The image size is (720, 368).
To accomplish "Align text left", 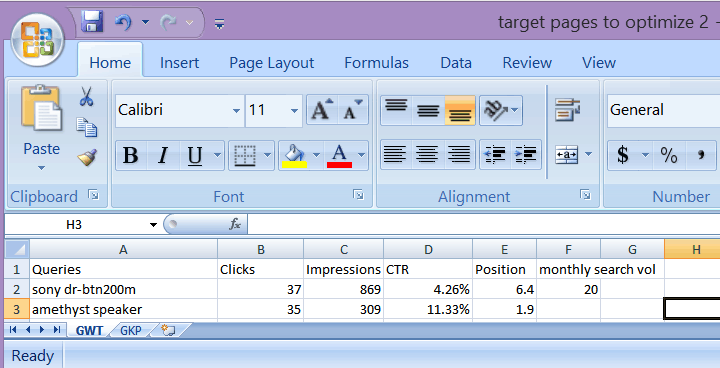I will tap(395, 155).
